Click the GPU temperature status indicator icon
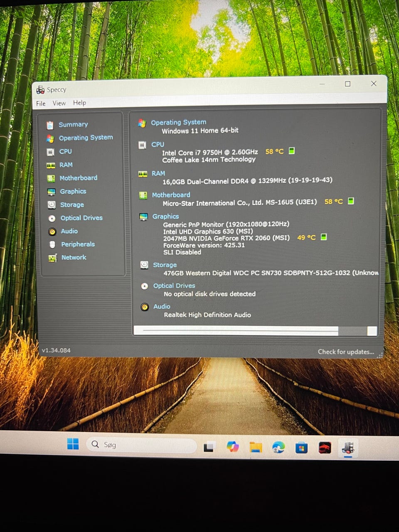The image size is (399, 532). [324, 237]
